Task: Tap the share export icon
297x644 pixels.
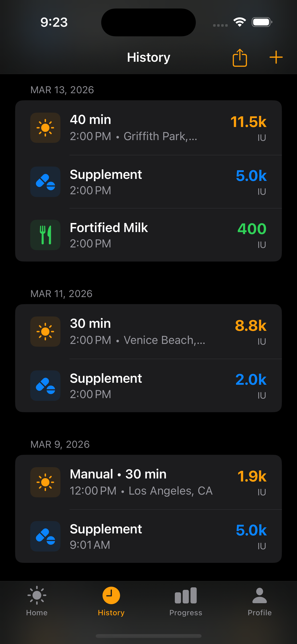Action: pos(240,58)
